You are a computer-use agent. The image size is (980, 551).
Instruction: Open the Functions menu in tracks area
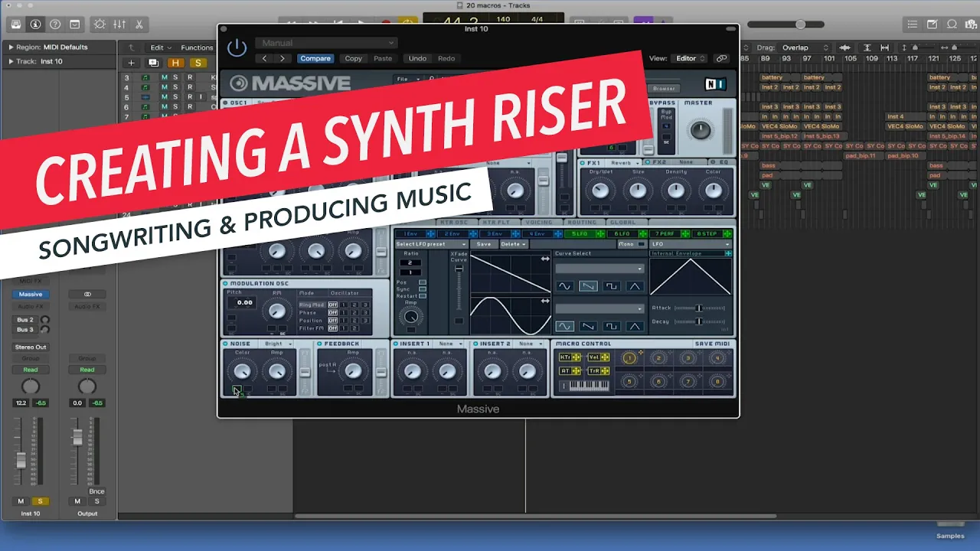tap(198, 47)
